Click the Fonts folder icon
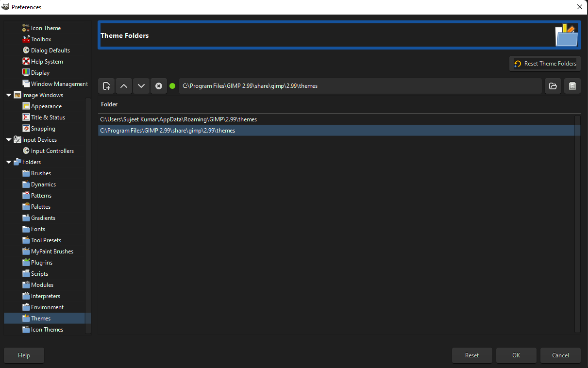This screenshot has height=368, width=588. 26,229
